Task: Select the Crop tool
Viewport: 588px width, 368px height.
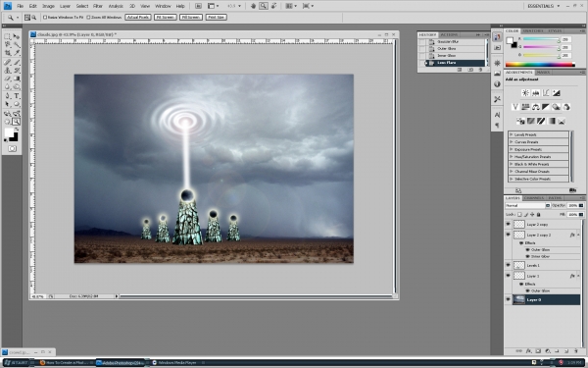Action: (7, 53)
